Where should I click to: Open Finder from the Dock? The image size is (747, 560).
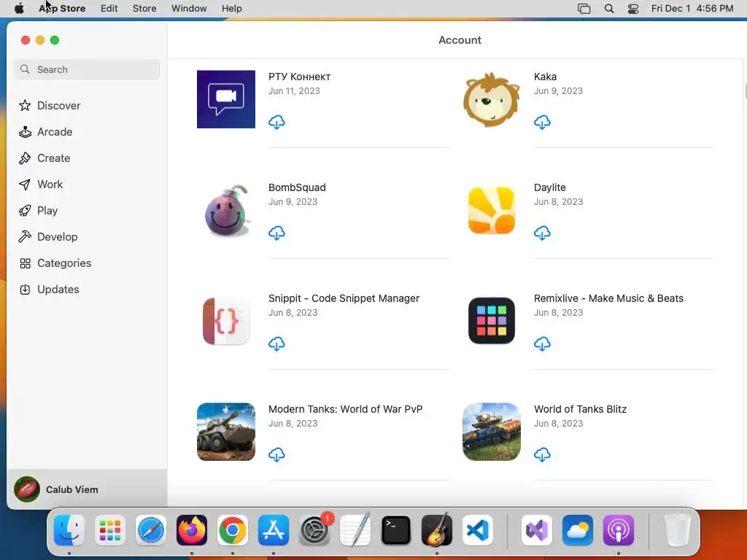pyautogui.click(x=69, y=530)
